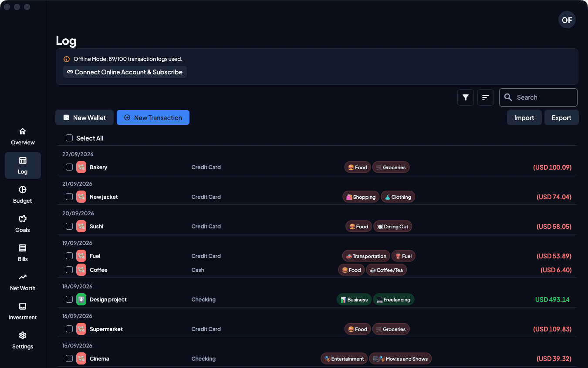Click the New jacket transaction icon
The image size is (588, 368).
click(81, 197)
